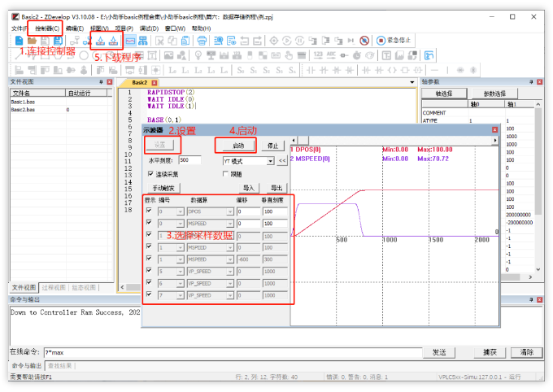This screenshot has width=553, height=392.
Task: Click the oscilloscope waveform horizontal scrollbar
Action: tap(394, 140)
